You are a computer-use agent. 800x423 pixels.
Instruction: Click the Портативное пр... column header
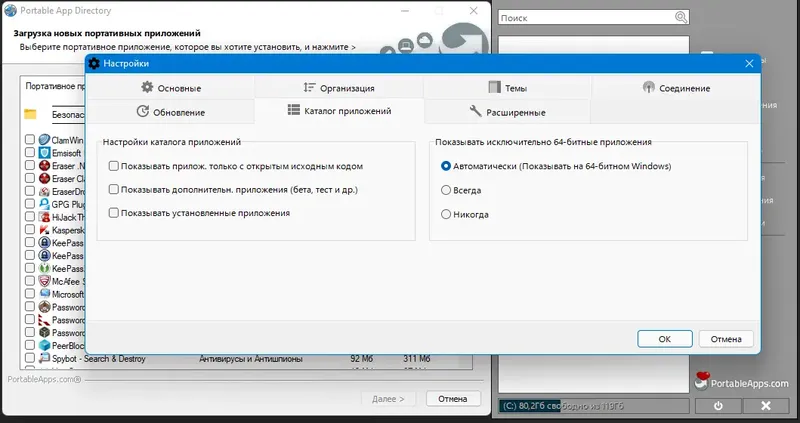point(55,86)
